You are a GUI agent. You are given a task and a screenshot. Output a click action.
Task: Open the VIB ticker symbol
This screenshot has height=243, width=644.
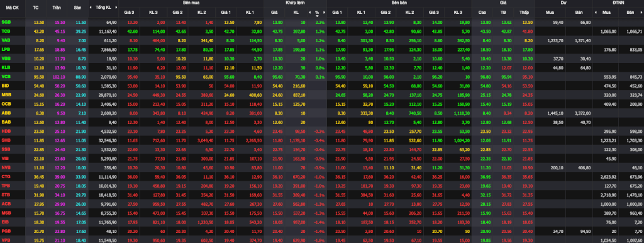[x=6, y=158]
